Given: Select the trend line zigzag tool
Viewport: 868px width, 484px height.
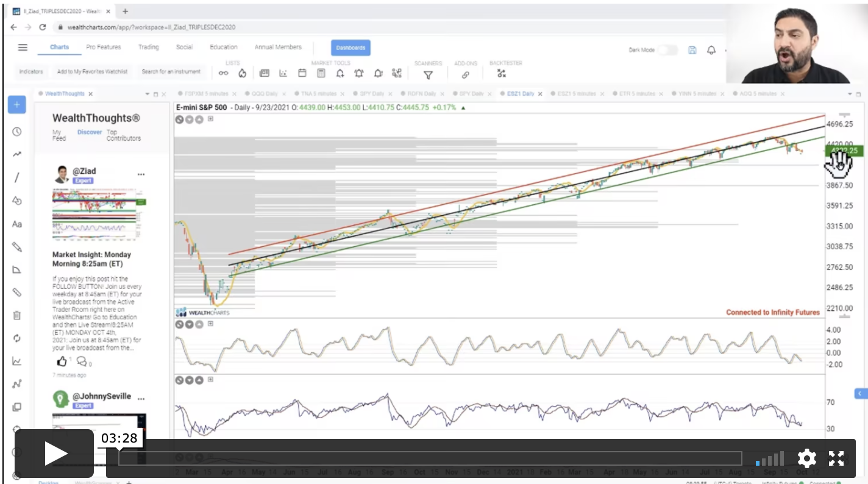Looking at the screenshot, I should point(16,155).
